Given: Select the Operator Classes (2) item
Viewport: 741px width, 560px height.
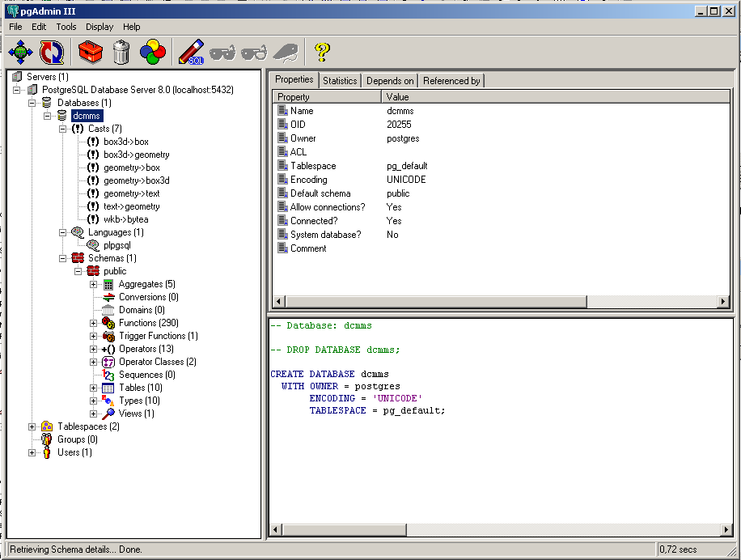Looking at the screenshot, I should tap(158, 362).
